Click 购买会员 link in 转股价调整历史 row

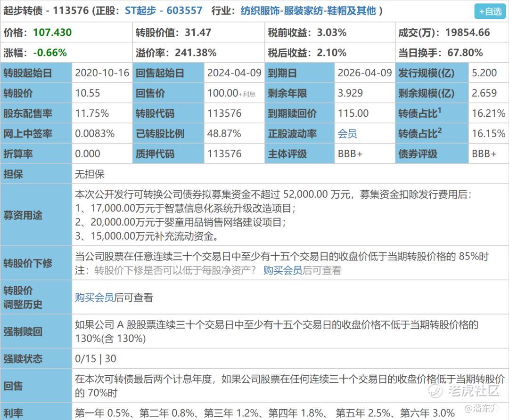[x=94, y=298]
